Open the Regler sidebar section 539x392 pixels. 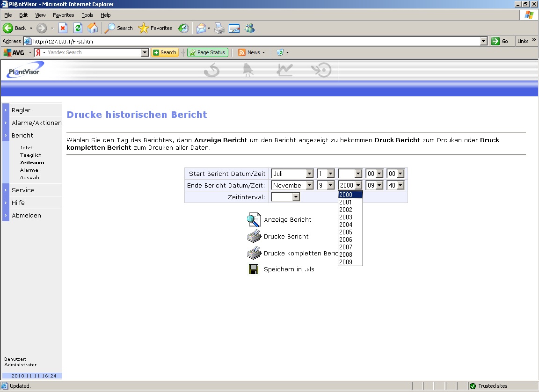(x=21, y=110)
